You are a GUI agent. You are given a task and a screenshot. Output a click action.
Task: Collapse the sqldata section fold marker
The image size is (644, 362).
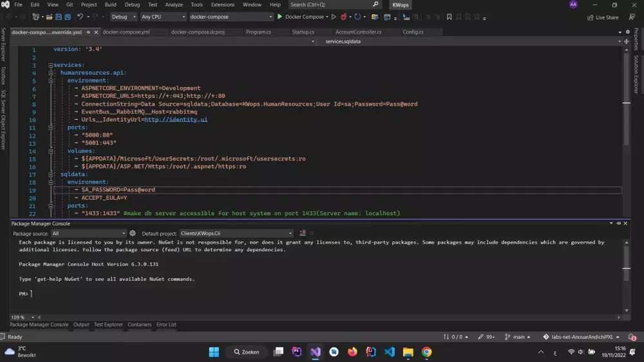50,174
